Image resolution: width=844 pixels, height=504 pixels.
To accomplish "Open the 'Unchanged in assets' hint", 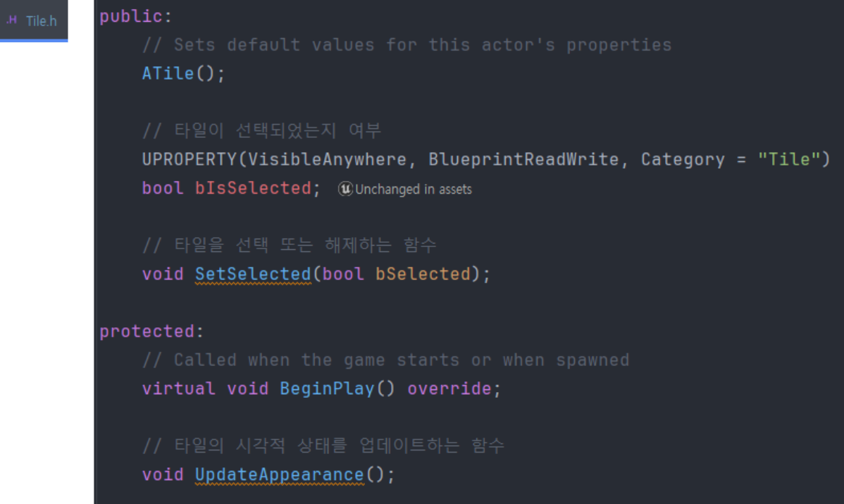I will (x=414, y=189).
